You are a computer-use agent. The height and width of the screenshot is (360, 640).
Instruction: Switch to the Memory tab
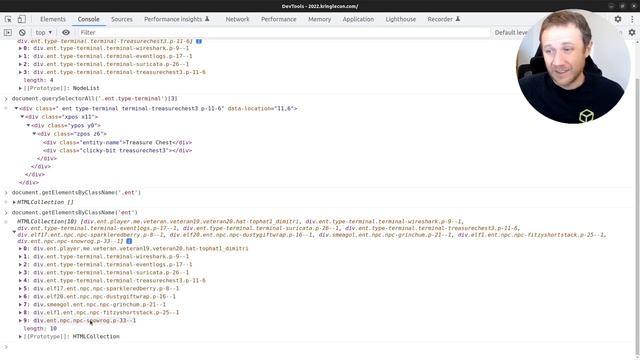click(x=320, y=19)
